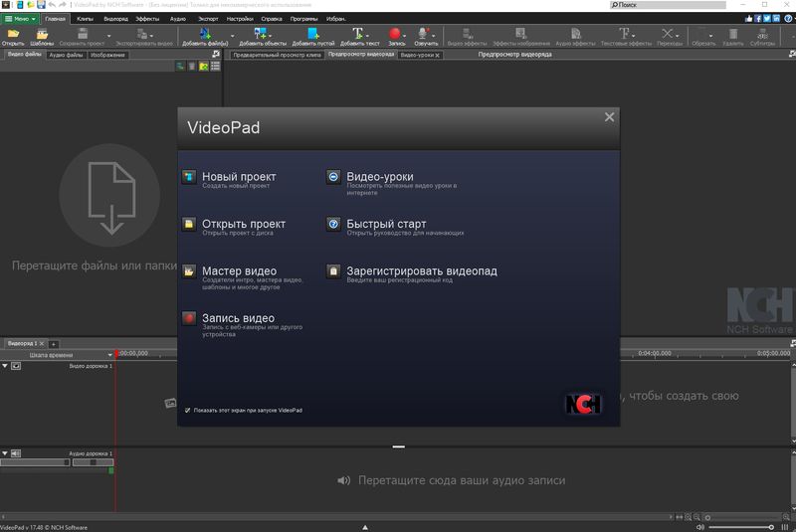Switch to the Аудио файлы tab
The image size is (796, 532).
click(x=67, y=56)
